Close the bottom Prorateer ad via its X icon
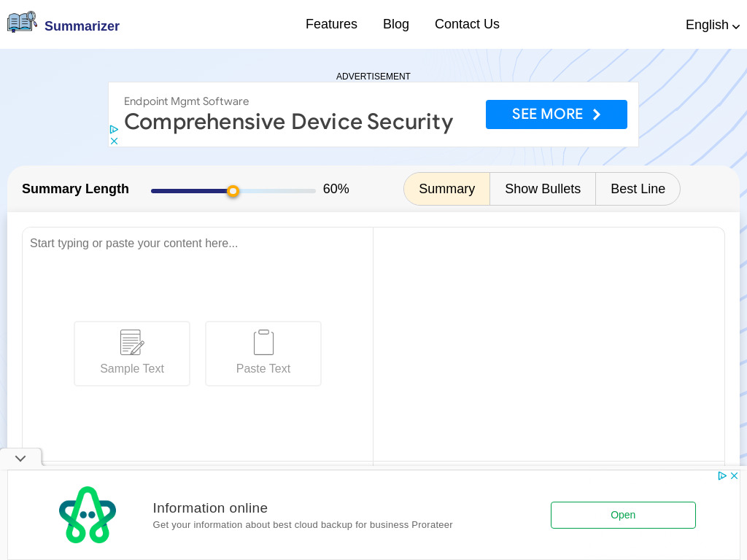Viewport: 747px width, 560px height. (735, 475)
